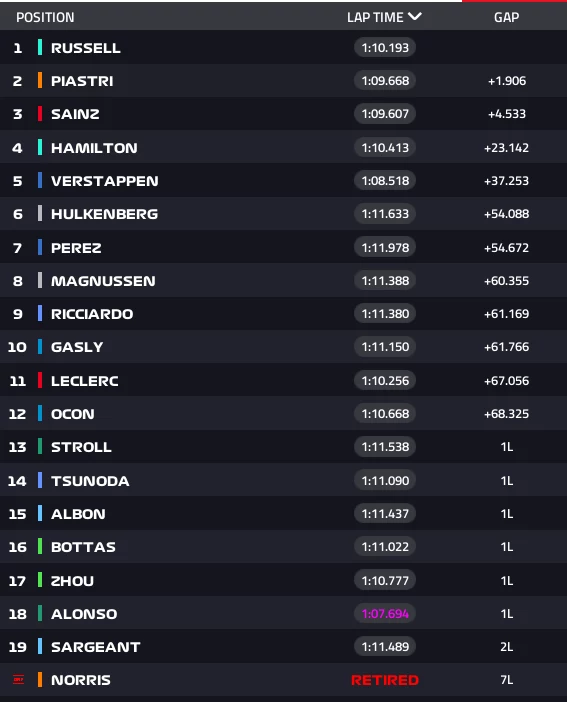Click Piastri's orange team color bar
Image resolution: width=567 pixels, height=702 pixels.
coord(40,81)
